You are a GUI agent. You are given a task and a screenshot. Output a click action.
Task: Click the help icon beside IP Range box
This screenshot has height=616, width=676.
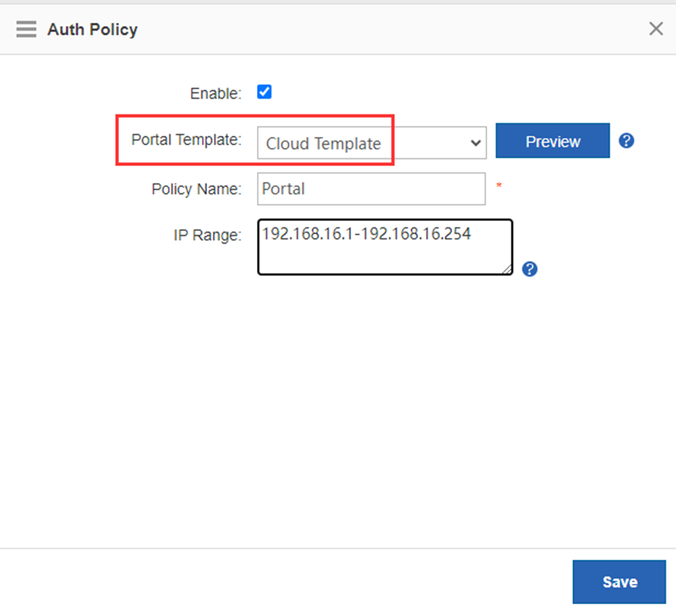pyautogui.click(x=530, y=269)
